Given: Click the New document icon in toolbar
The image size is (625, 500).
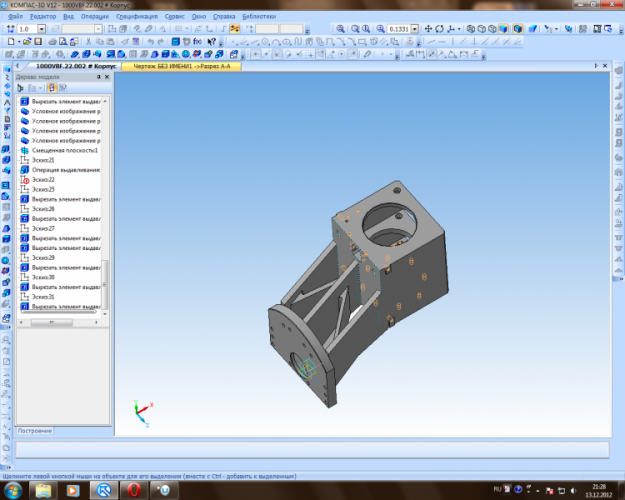Looking at the screenshot, I should (10, 43).
